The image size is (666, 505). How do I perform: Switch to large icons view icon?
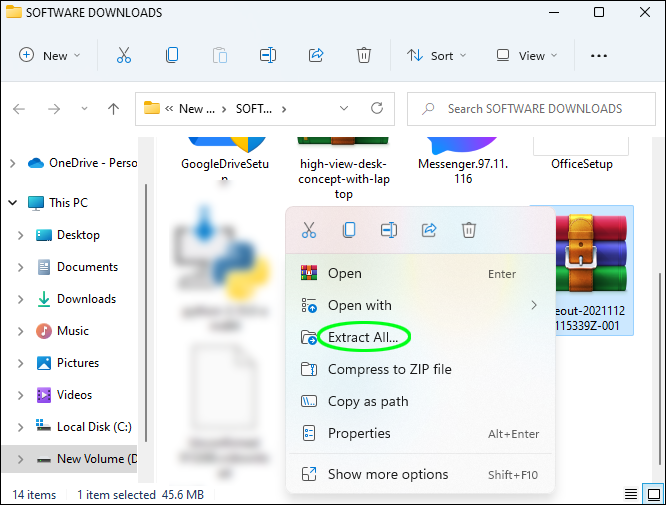pos(654,494)
